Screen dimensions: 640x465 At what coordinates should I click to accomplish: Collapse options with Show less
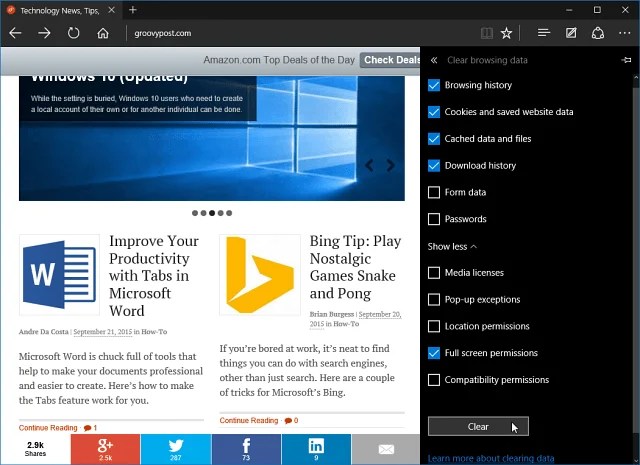click(x=452, y=247)
